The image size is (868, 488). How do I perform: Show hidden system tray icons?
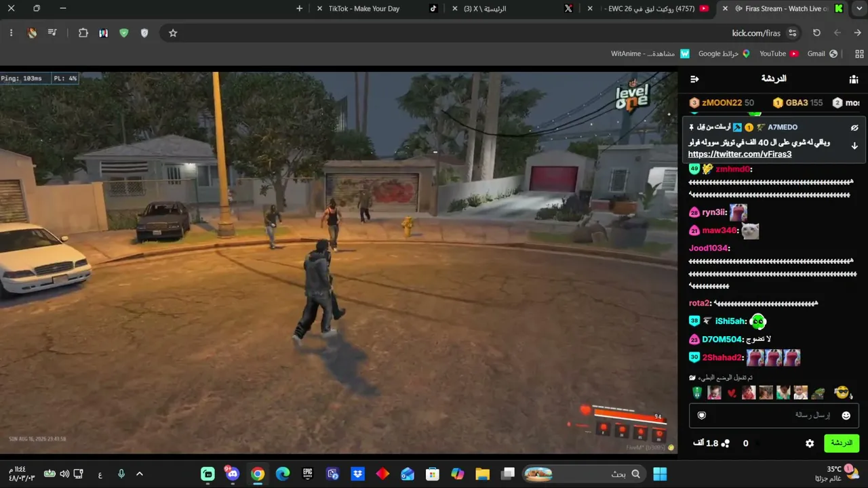(x=140, y=474)
